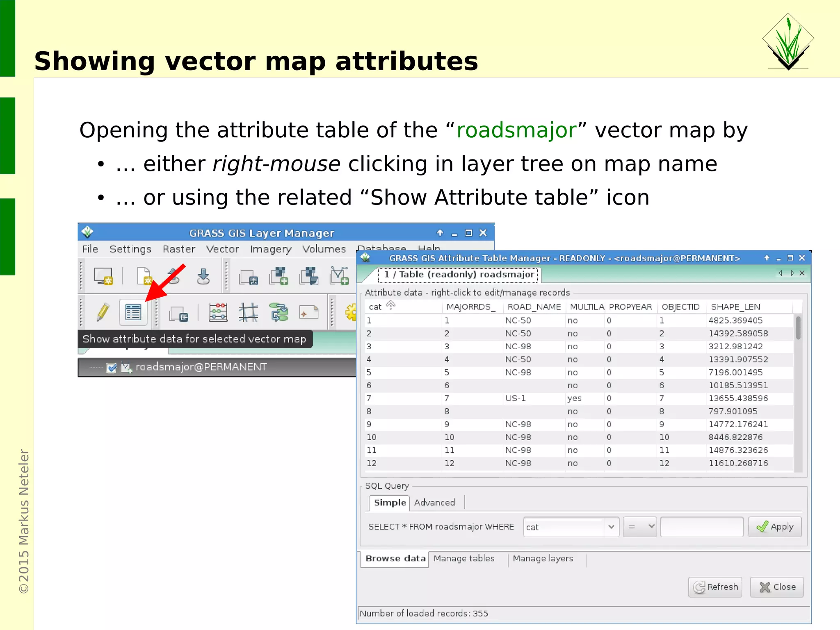Click the PROPYEAR column header
Screen dimensions: 840x630
point(630,307)
